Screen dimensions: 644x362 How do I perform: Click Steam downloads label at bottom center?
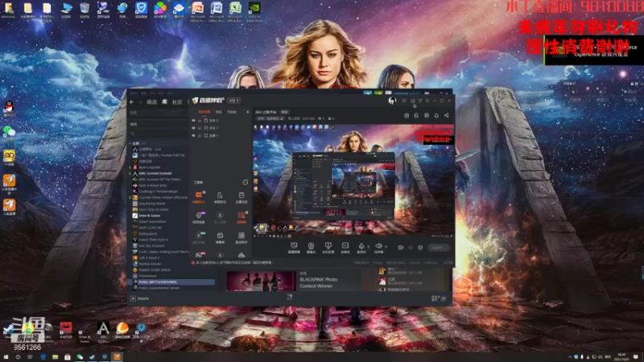(290, 297)
